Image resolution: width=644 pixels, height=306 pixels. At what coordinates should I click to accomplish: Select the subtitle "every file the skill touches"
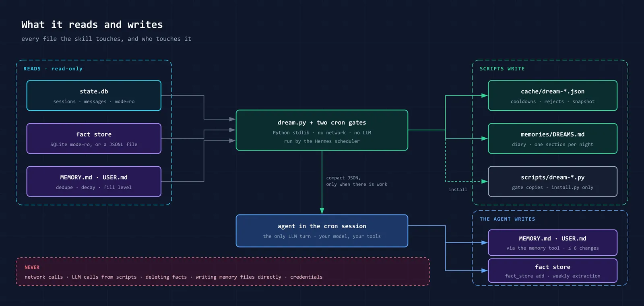71,39
